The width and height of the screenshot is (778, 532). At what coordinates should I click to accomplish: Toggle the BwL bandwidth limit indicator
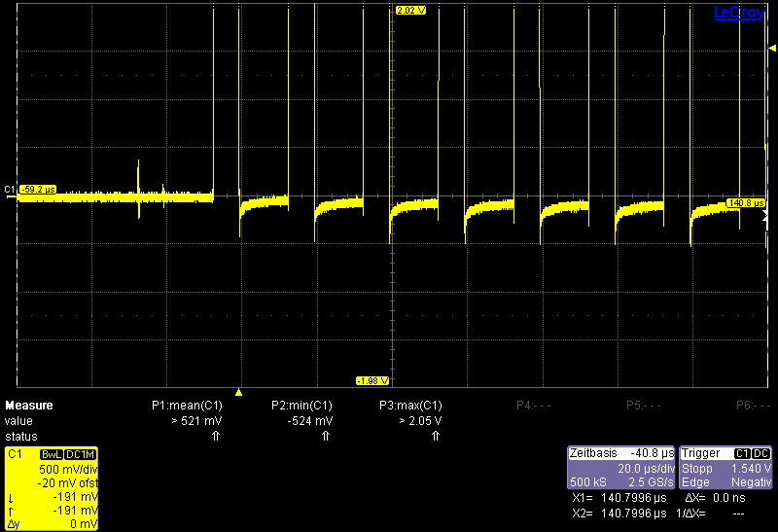coord(50,455)
